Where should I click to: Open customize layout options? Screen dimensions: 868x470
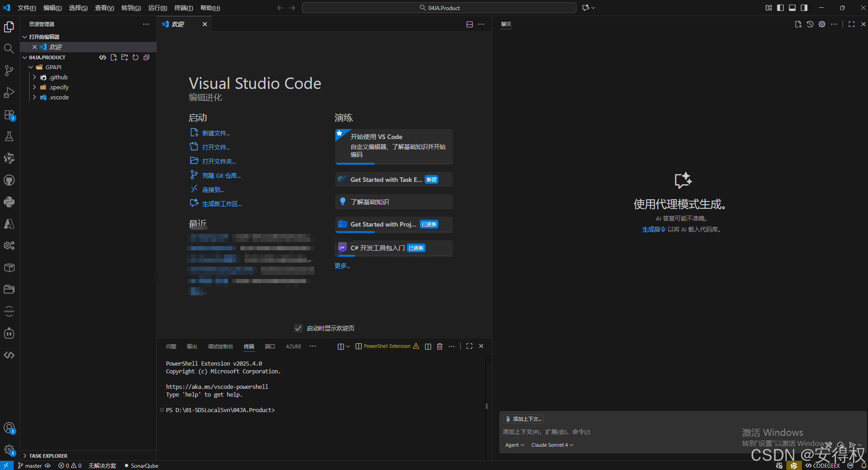click(769, 8)
